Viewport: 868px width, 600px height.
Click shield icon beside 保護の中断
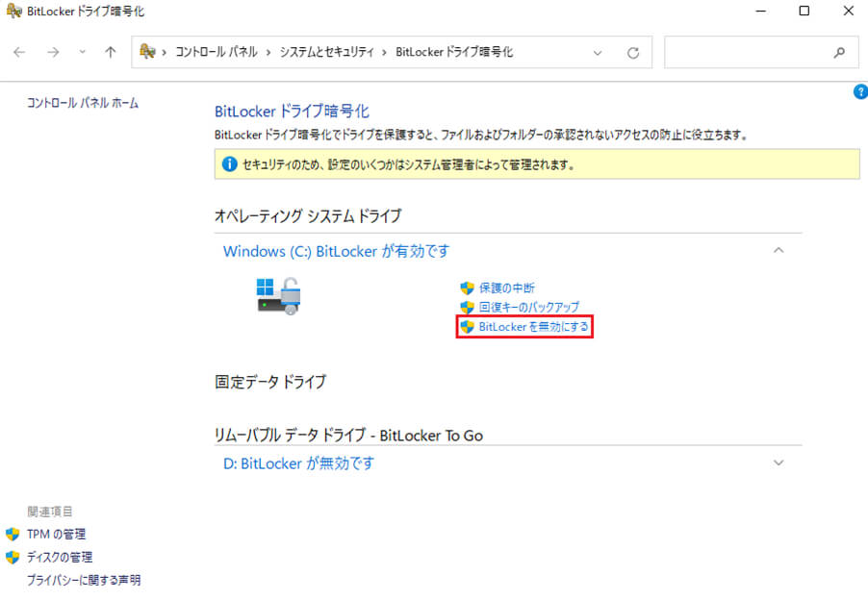point(468,287)
